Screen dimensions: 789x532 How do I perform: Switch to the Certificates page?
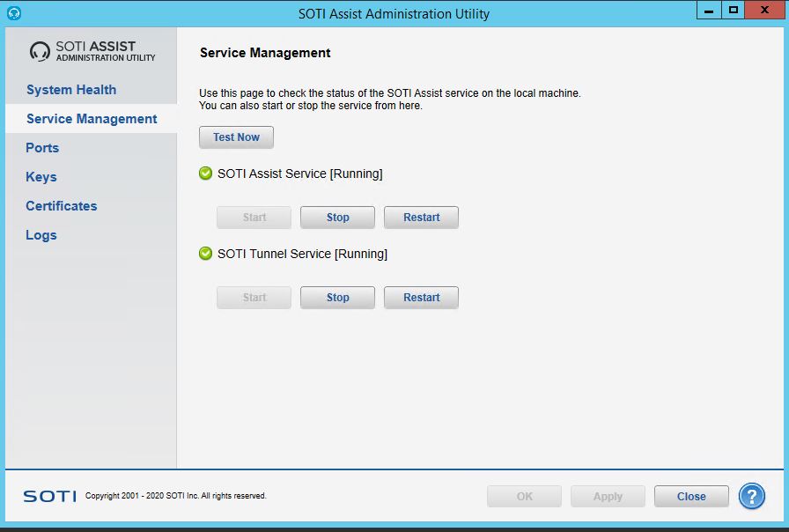pyautogui.click(x=62, y=206)
